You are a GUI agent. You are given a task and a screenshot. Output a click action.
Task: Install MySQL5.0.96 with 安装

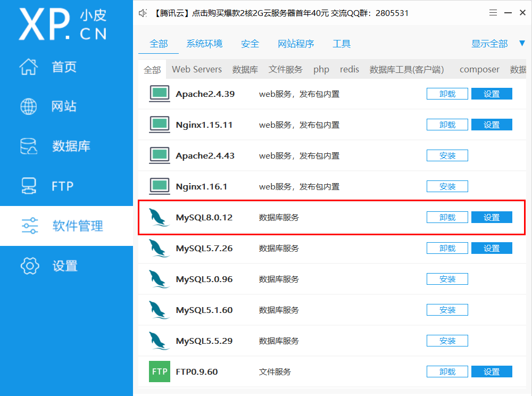(x=447, y=279)
